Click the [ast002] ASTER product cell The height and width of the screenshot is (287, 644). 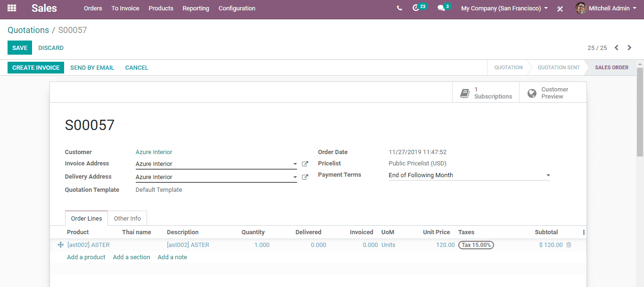[x=89, y=245]
